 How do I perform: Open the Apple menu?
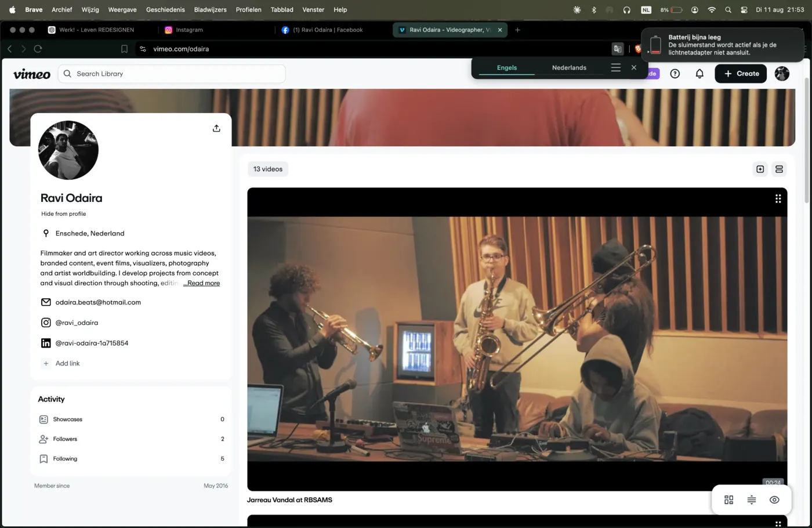(12, 10)
